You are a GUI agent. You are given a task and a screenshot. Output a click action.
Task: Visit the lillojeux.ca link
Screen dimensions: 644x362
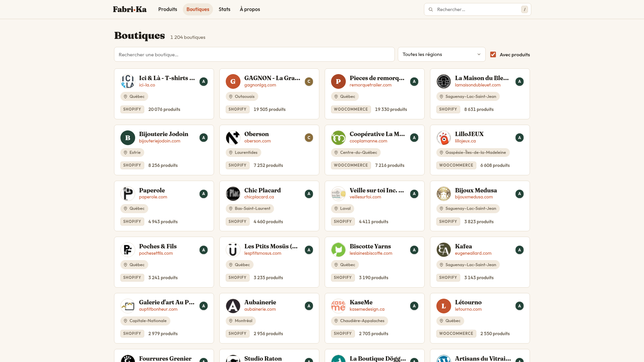[x=465, y=141]
